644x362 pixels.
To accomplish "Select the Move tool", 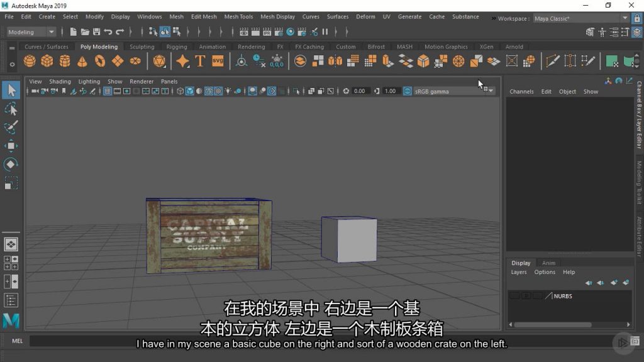I will pos(11,146).
